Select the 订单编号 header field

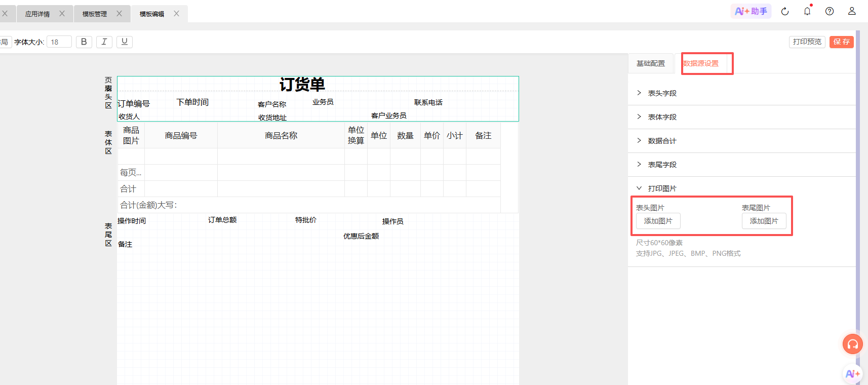[134, 103]
